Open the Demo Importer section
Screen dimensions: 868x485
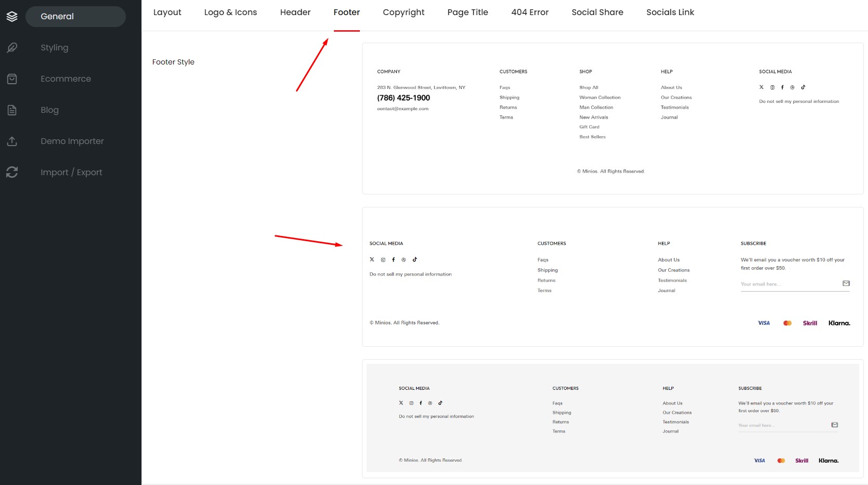click(x=72, y=141)
